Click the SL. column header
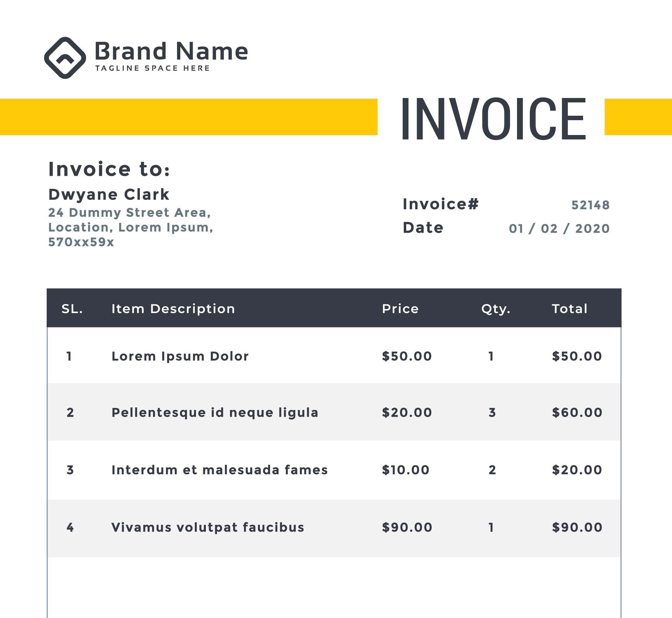The width and height of the screenshot is (672, 618). coord(72,309)
